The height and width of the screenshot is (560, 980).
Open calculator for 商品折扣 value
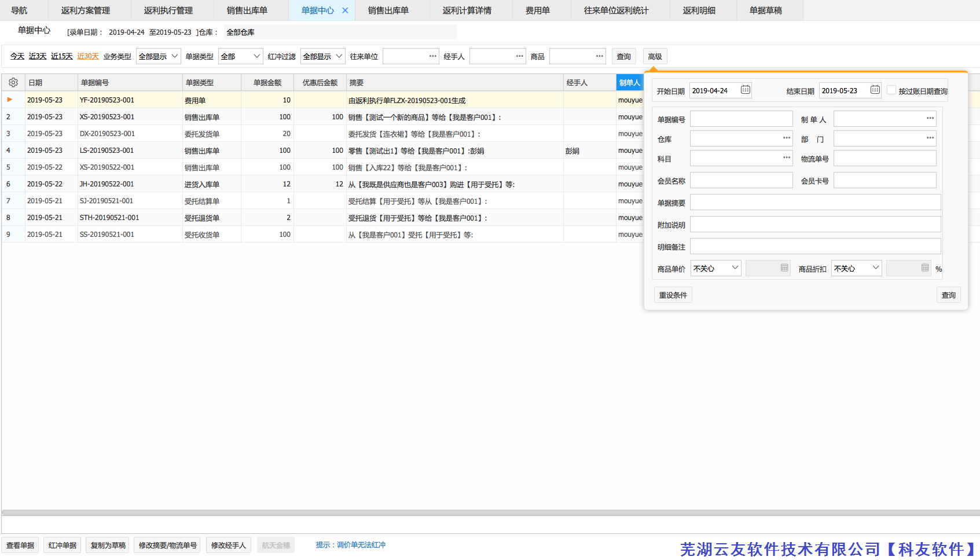924,268
